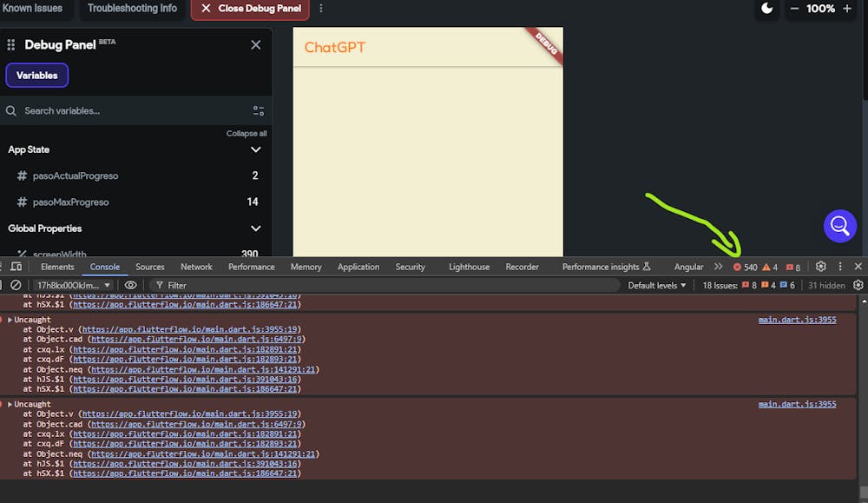The height and width of the screenshot is (503, 868).
Task: Click the 31 hidden messages text
Action: pos(826,285)
